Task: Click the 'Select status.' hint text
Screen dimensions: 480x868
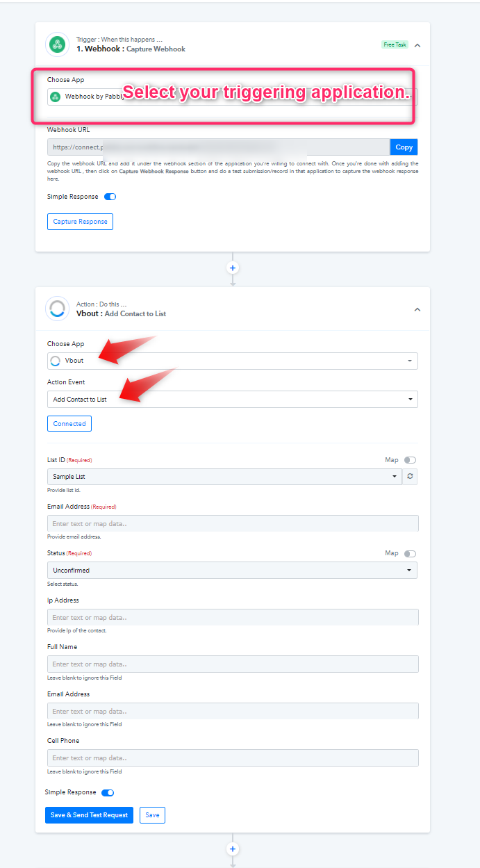Action: (63, 584)
